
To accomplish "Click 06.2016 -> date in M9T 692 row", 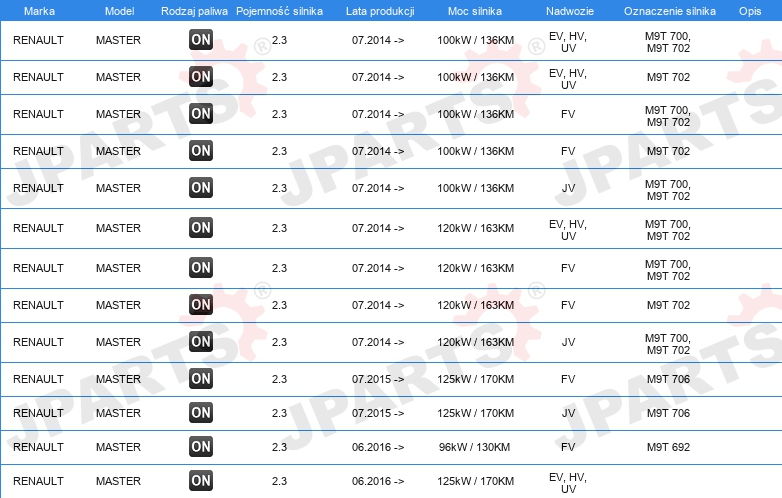I will pos(378,447).
